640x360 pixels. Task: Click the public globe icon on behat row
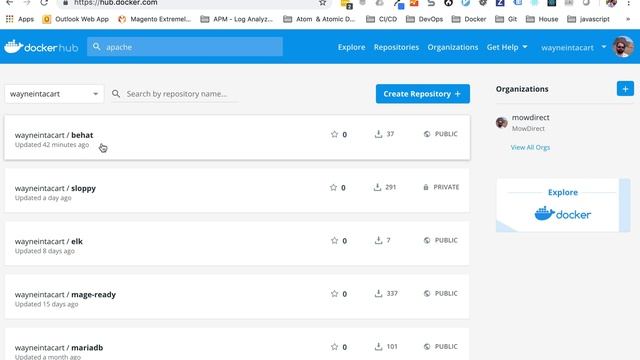click(x=427, y=134)
